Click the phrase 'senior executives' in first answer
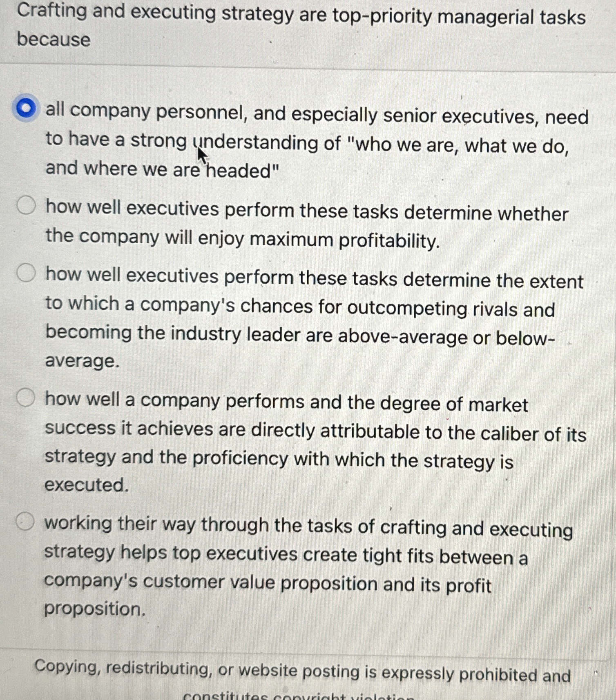 click(462, 116)
